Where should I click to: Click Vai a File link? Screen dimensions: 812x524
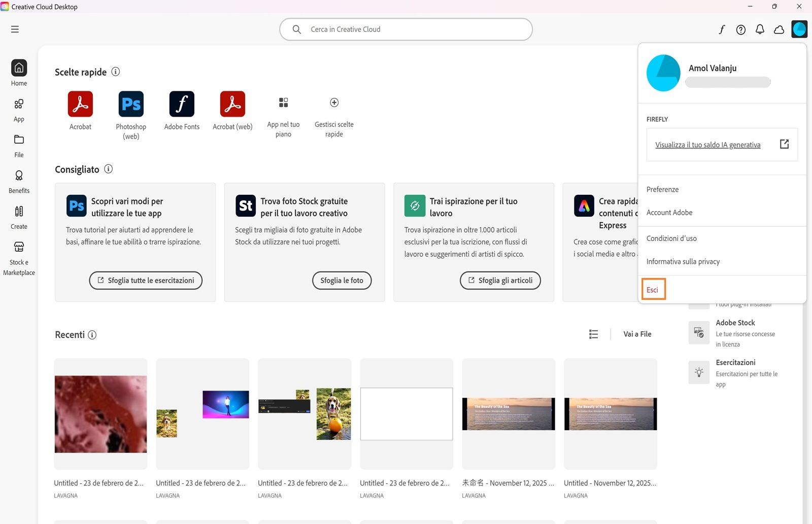[637, 334]
